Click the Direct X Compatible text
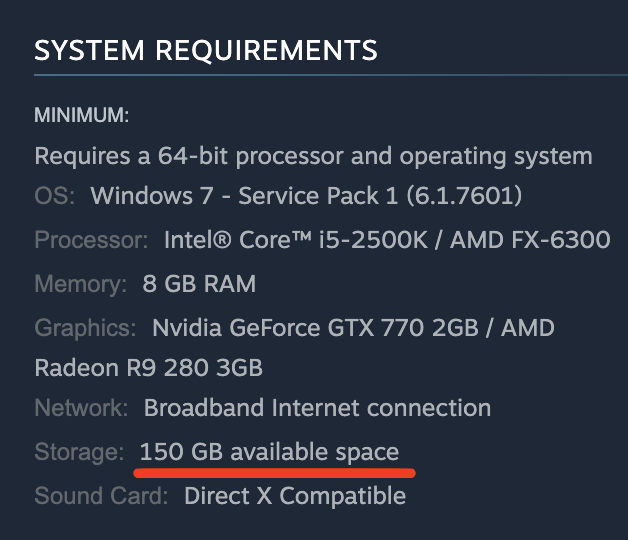Image resolution: width=628 pixels, height=540 pixels. tap(295, 496)
